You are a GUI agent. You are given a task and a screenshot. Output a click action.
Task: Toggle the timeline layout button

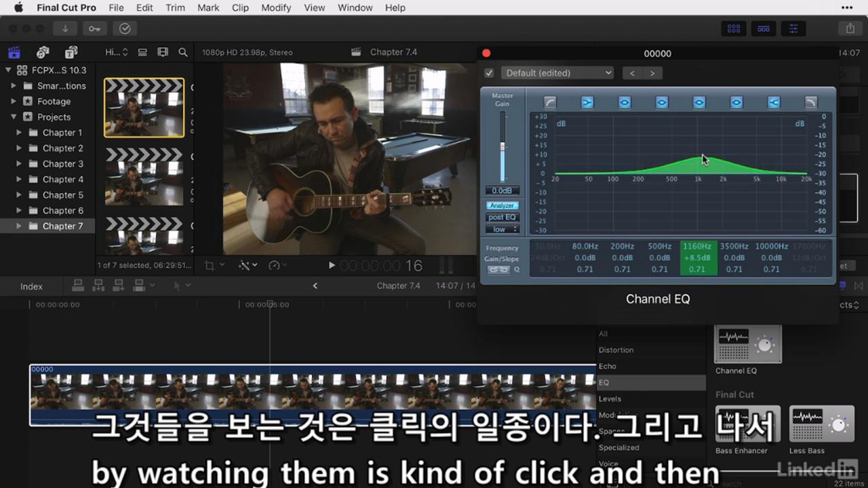point(764,28)
